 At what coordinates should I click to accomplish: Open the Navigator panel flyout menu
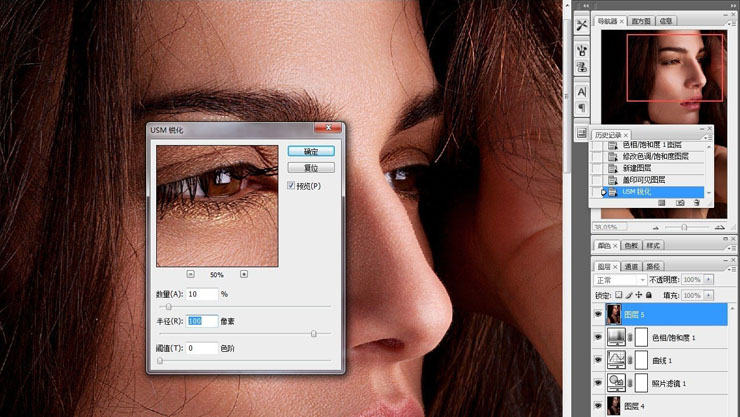click(732, 23)
